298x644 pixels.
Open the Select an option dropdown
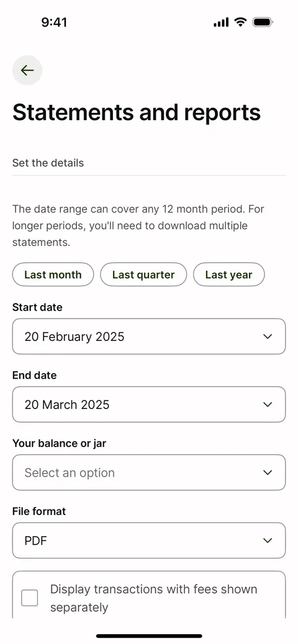(x=149, y=472)
